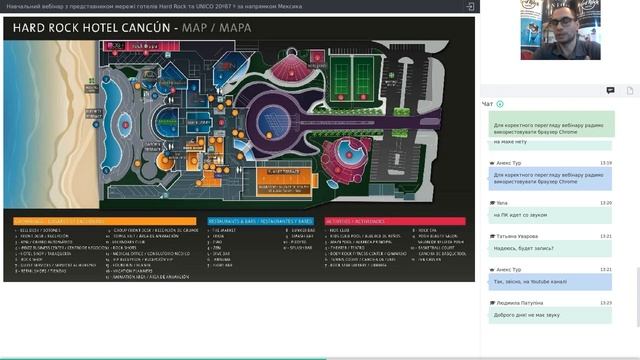Open the chat tab icon
The width and height of the screenshot is (640, 360).
(x=610, y=91)
